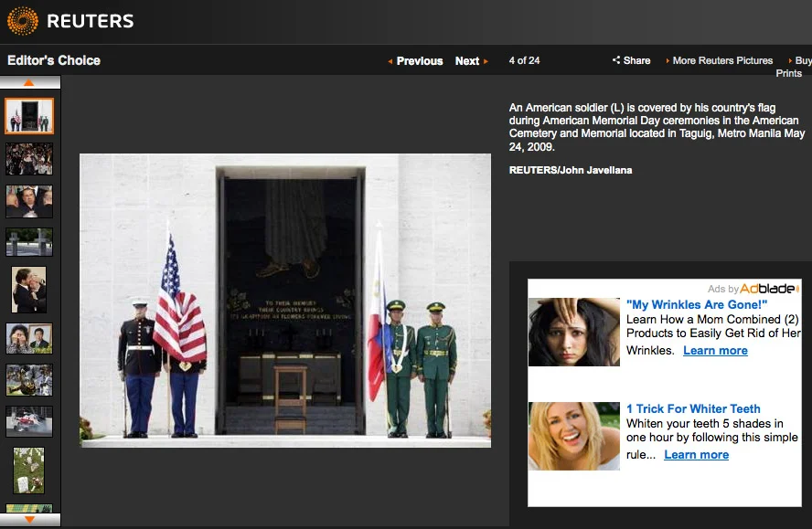Open the race car crash thumbnail
The image size is (812, 529).
pos(29,421)
